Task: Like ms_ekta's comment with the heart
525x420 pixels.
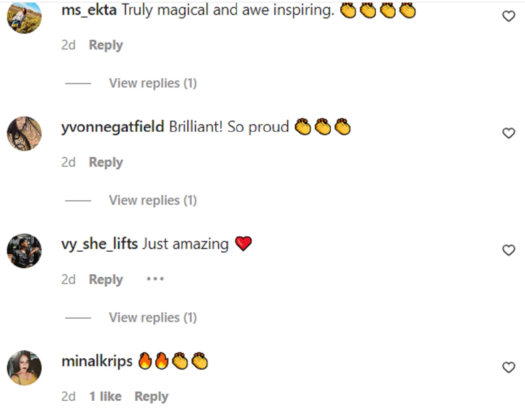Action: point(508,17)
